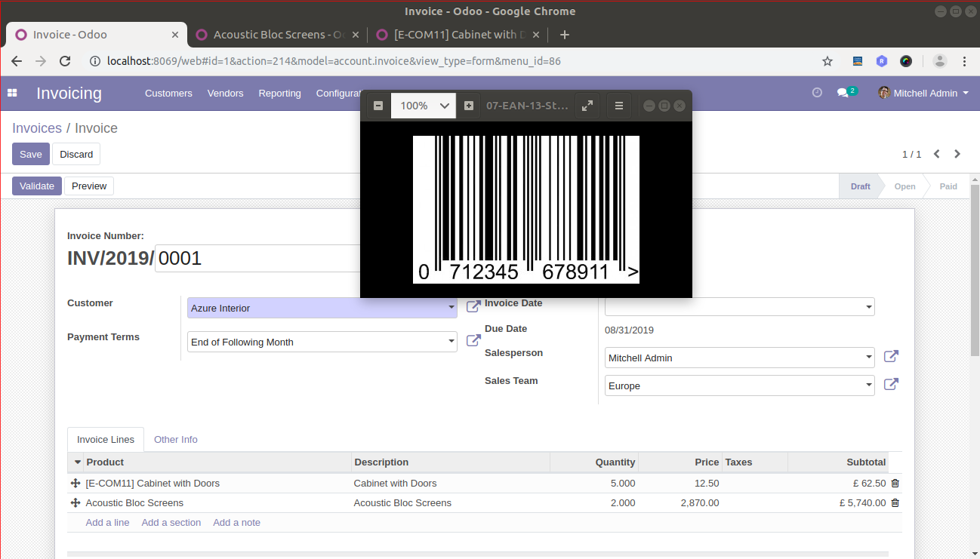Toggle fullscreen in the image viewer

pos(587,106)
